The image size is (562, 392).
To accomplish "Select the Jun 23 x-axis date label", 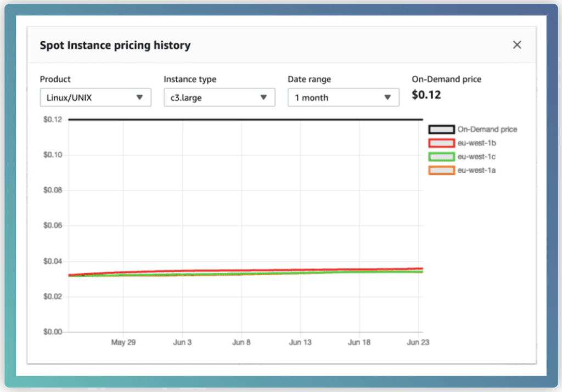I will 418,343.
